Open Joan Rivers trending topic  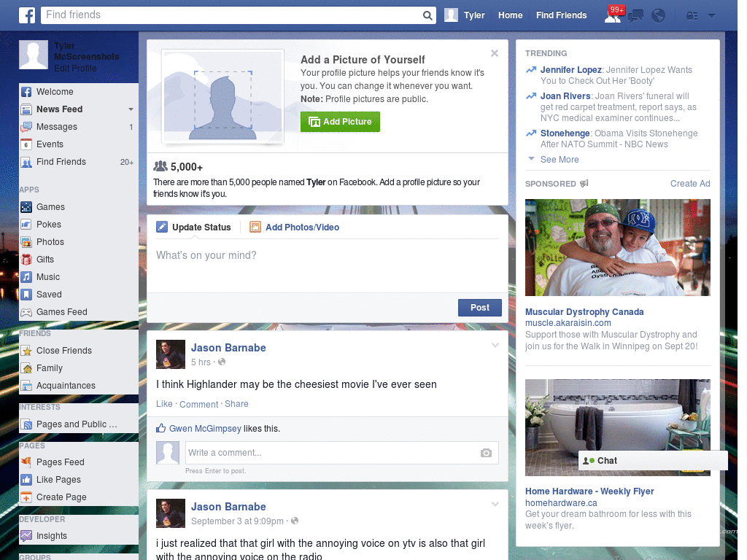(x=565, y=96)
